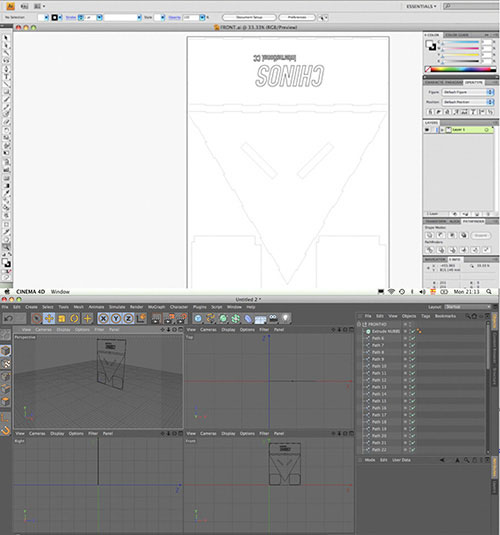
Task: Click the Stroke link in control bar
Action: pyautogui.click(x=71, y=17)
